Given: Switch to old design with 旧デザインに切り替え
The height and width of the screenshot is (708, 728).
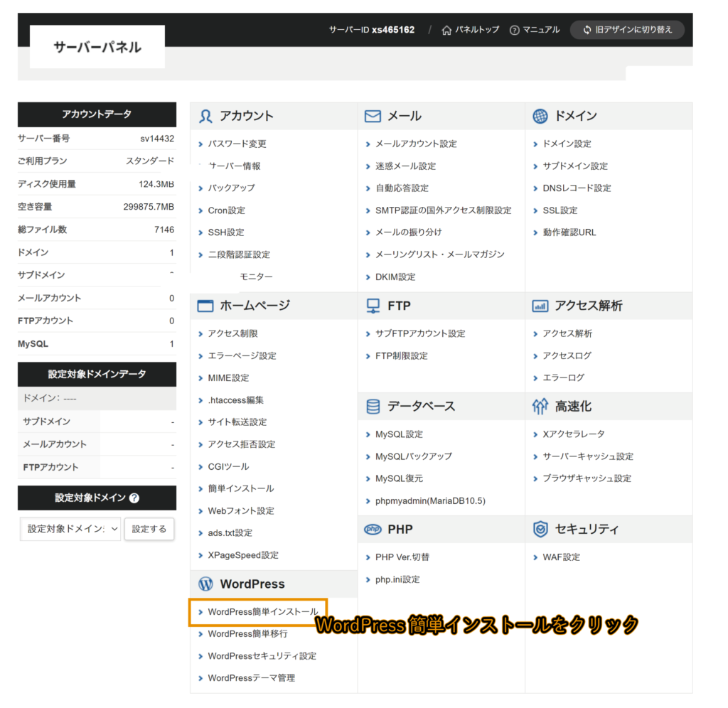Looking at the screenshot, I should coord(627,30).
